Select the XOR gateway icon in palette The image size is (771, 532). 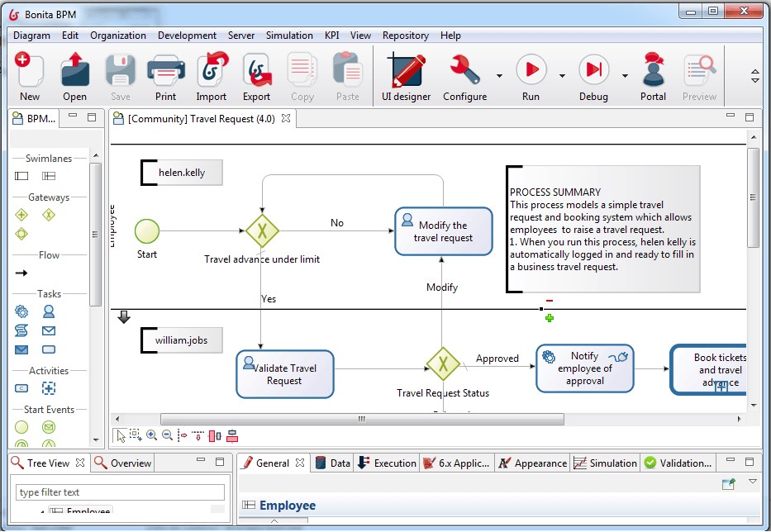pos(49,215)
